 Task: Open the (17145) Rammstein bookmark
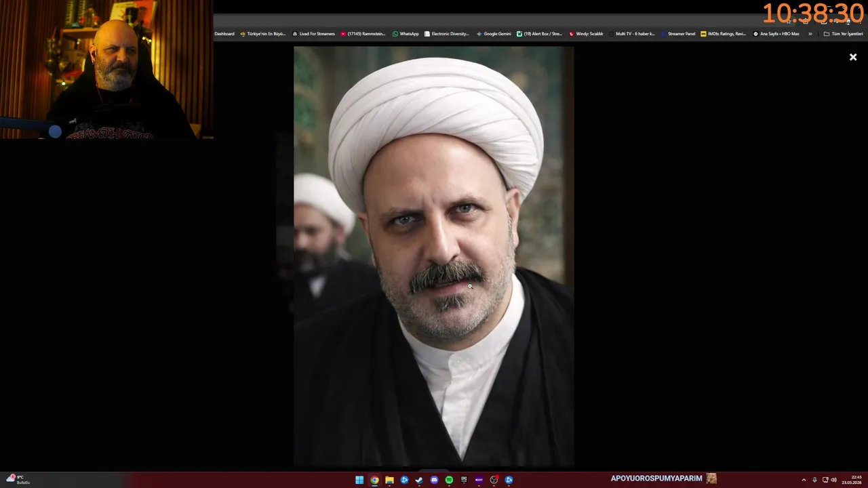363,34
